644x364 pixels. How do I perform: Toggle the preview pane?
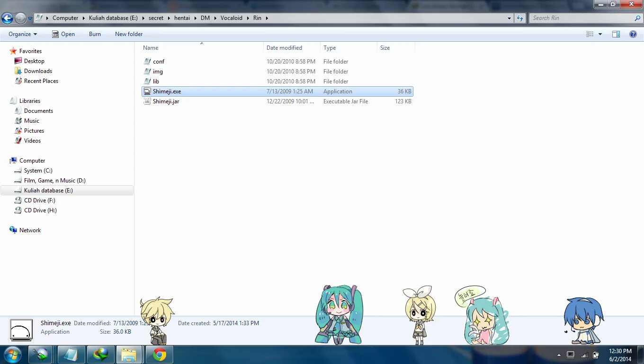click(x=616, y=34)
